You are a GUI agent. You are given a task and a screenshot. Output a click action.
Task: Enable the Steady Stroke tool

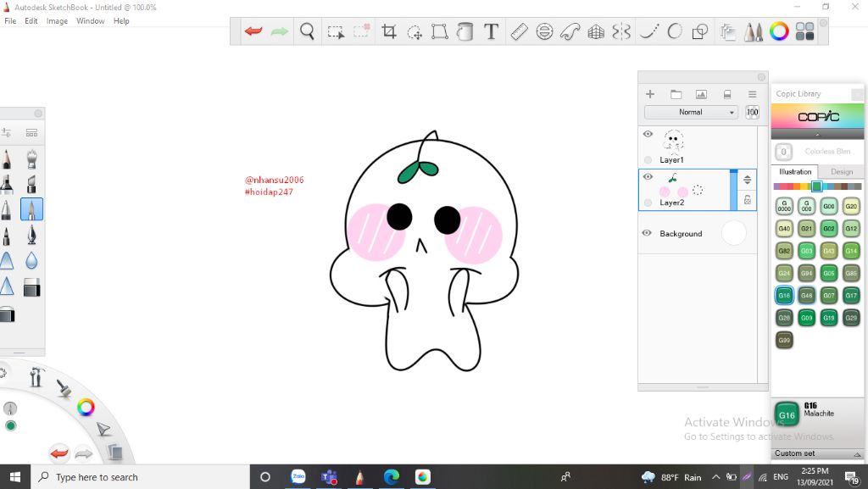pyautogui.click(x=649, y=31)
